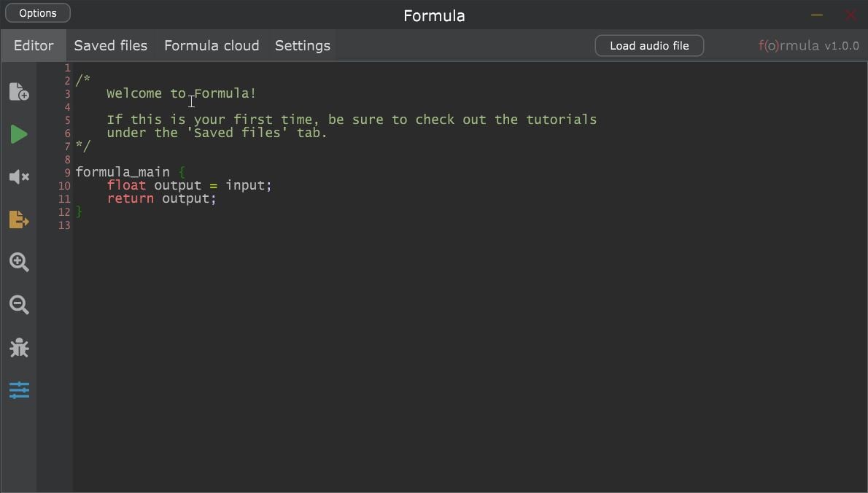Click the formula v1.0.0 logo

pyautogui.click(x=808, y=45)
